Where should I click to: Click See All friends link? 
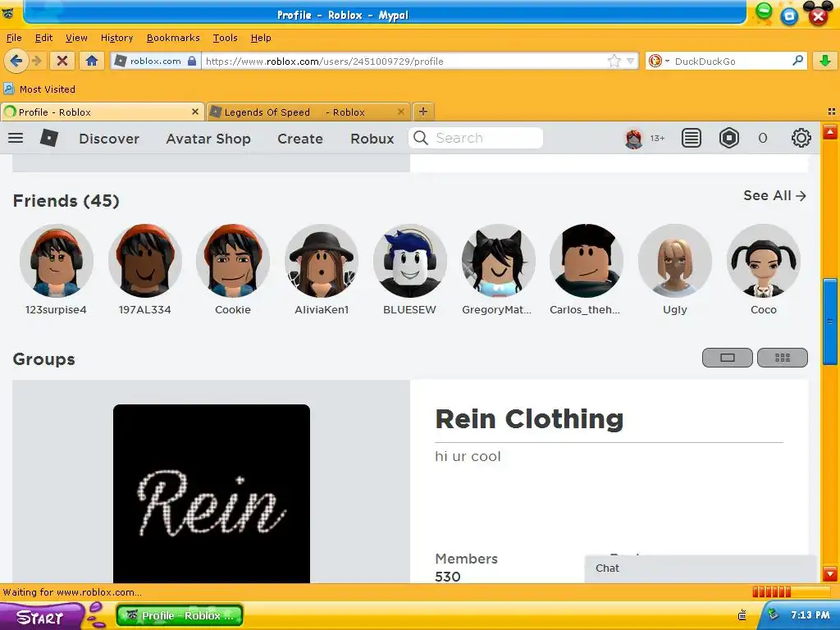(774, 195)
